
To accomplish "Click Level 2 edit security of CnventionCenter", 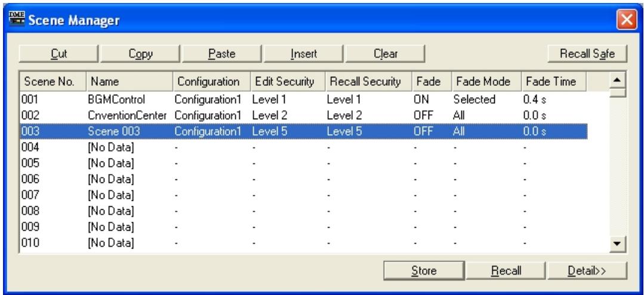I will click(270, 116).
